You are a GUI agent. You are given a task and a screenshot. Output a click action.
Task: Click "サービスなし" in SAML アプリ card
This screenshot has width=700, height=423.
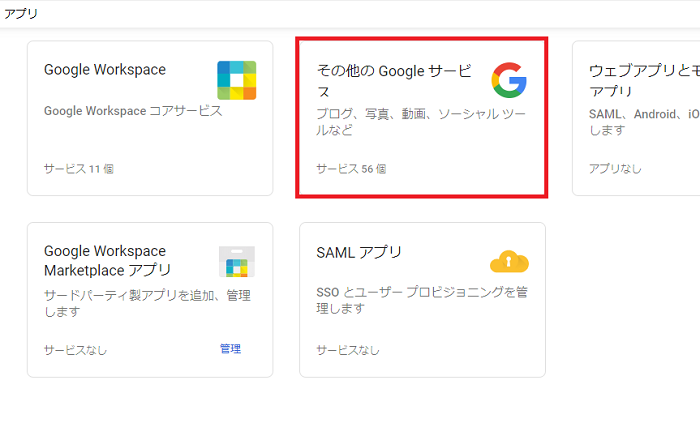(348, 350)
